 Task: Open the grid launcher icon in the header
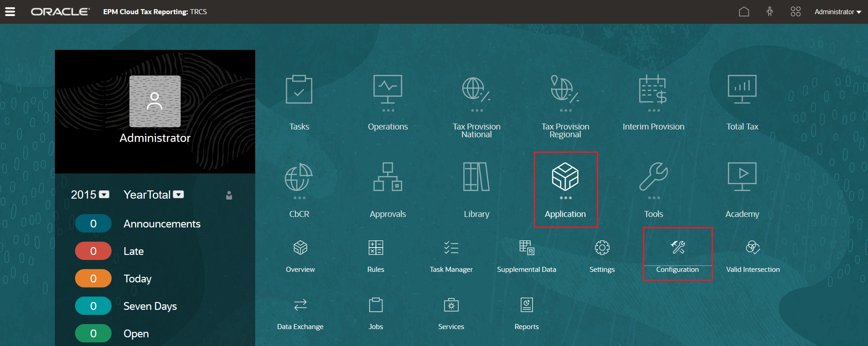796,12
